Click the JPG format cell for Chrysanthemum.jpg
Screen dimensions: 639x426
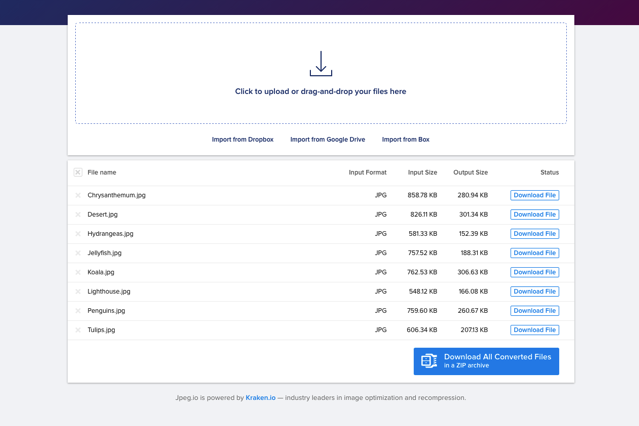tap(381, 195)
